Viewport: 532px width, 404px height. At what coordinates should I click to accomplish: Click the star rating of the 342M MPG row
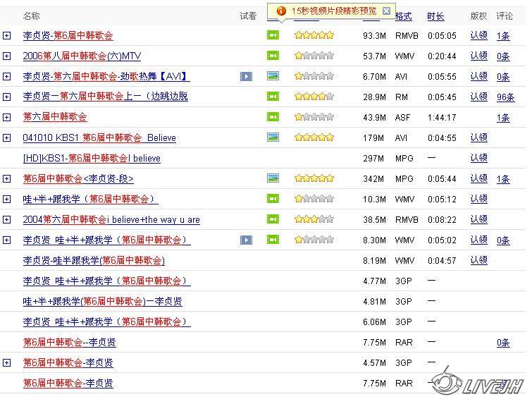pyautogui.click(x=314, y=178)
